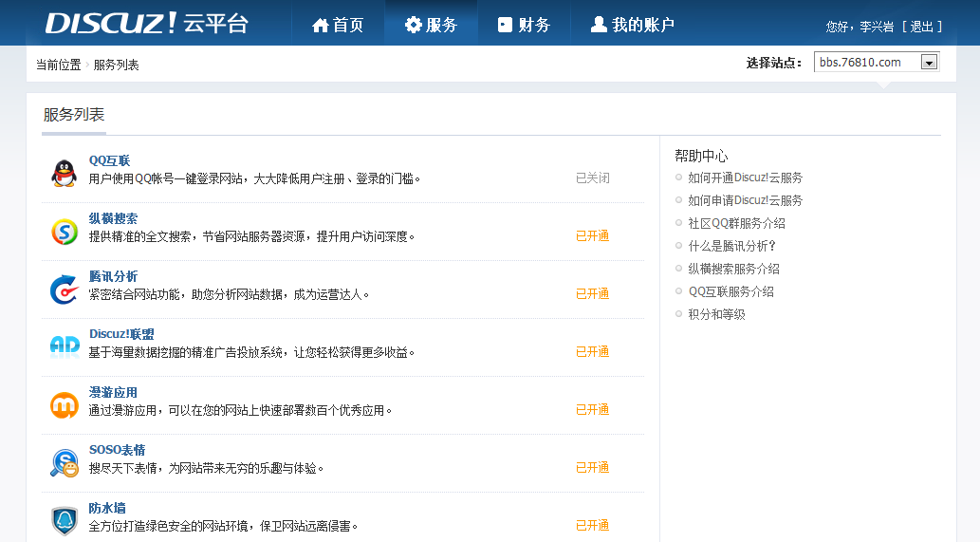Image resolution: width=980 pixels, height=542 pixels.
Task: Click the 当前位置 breadcrumb label
Action: coord(58,65)
